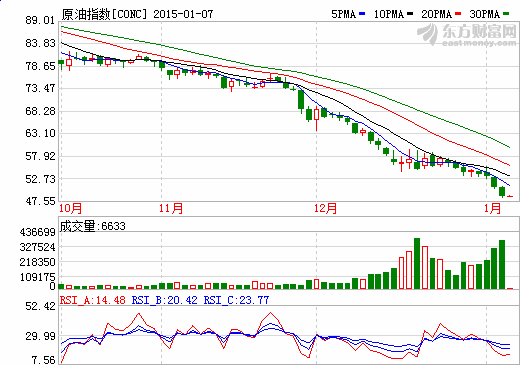Select the 11月 timeline label
520x365 pixels.
[171, 208]
